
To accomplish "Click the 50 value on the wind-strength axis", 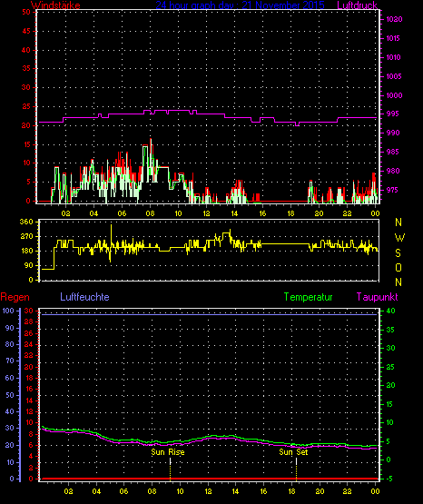I will [x=26, y=12].
